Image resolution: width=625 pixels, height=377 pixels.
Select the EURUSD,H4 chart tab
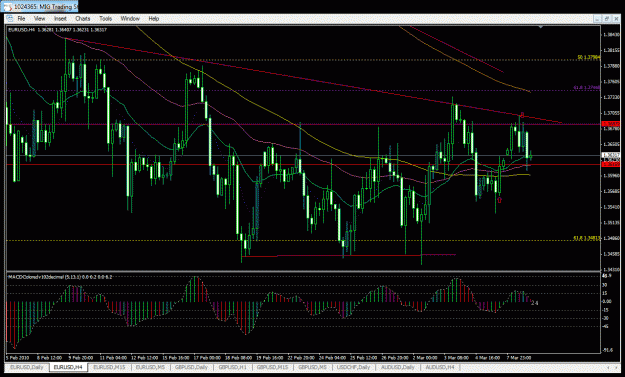[68, 367]
